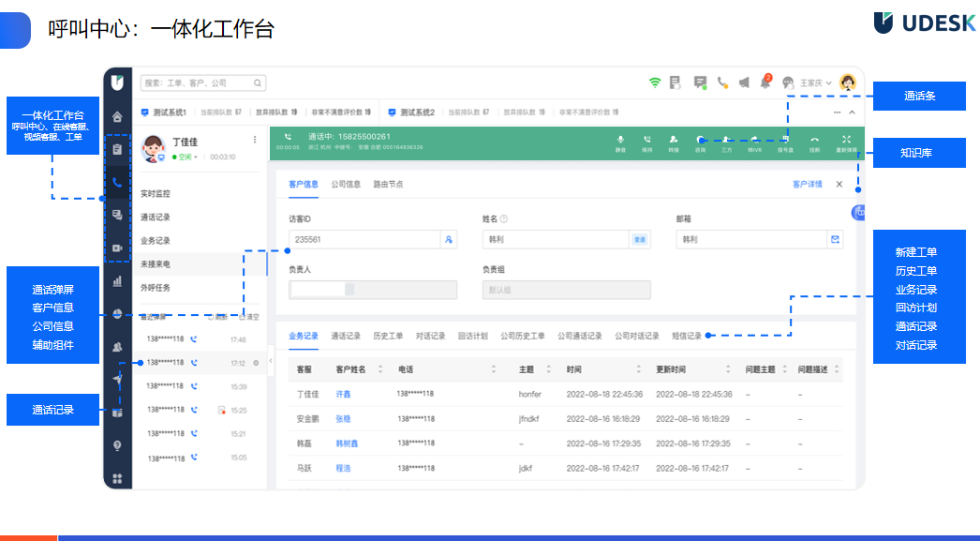Click the home icon in left sidebar
This screenshot has height=541, width=980.
[x=117, y=117]
